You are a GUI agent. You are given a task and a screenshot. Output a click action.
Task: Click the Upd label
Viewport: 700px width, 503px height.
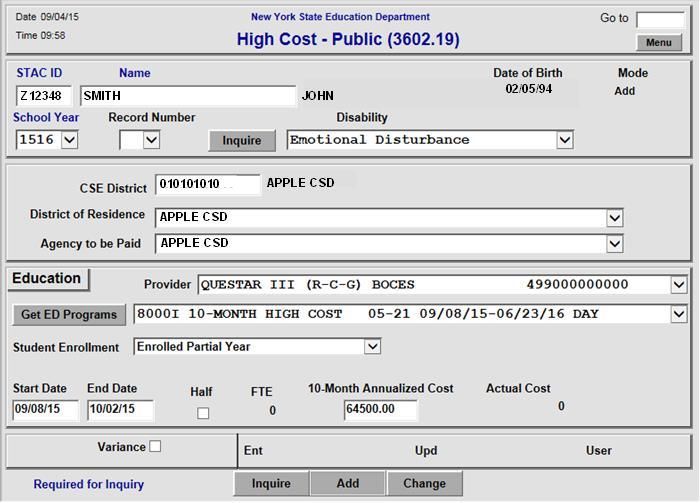(426, 451)
